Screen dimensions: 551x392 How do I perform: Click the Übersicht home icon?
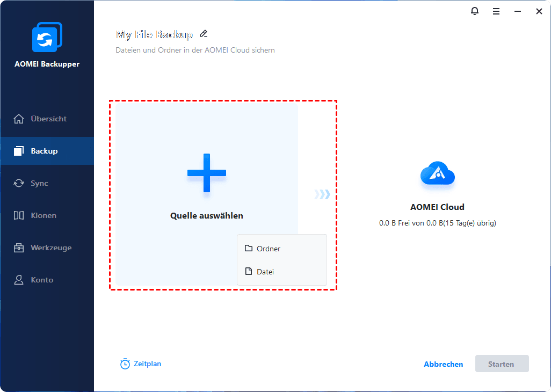click(x=19, y=119)
